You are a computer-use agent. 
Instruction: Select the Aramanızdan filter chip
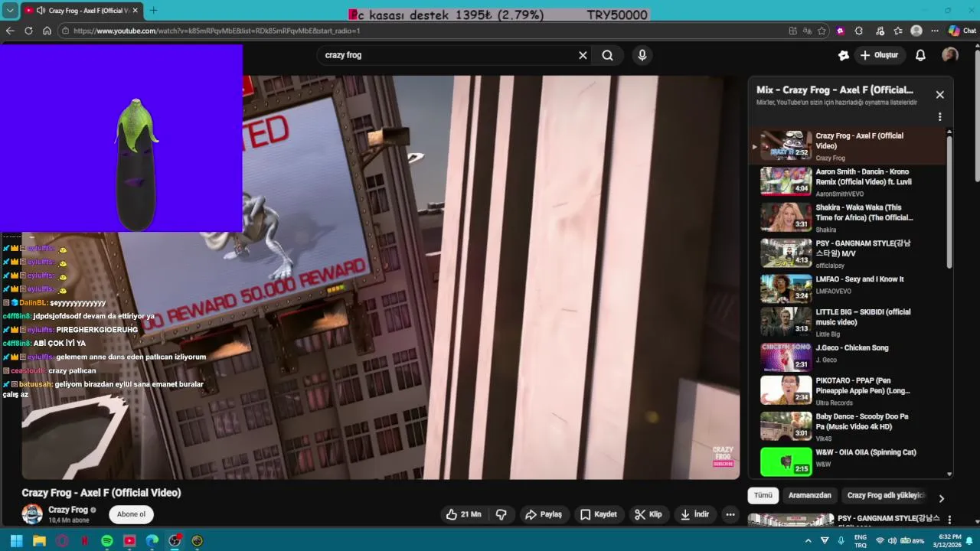[810, 495]
